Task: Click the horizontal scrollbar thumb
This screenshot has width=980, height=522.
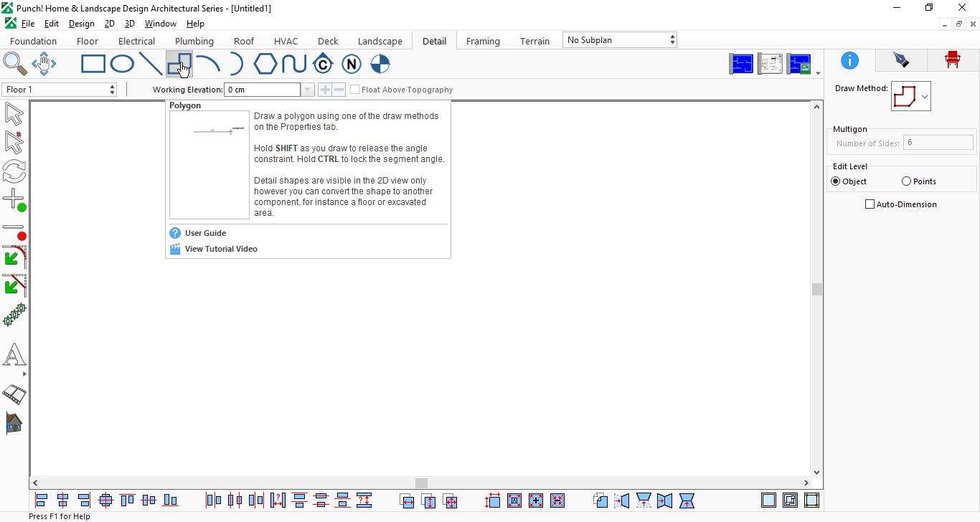Action: [421, 483]
